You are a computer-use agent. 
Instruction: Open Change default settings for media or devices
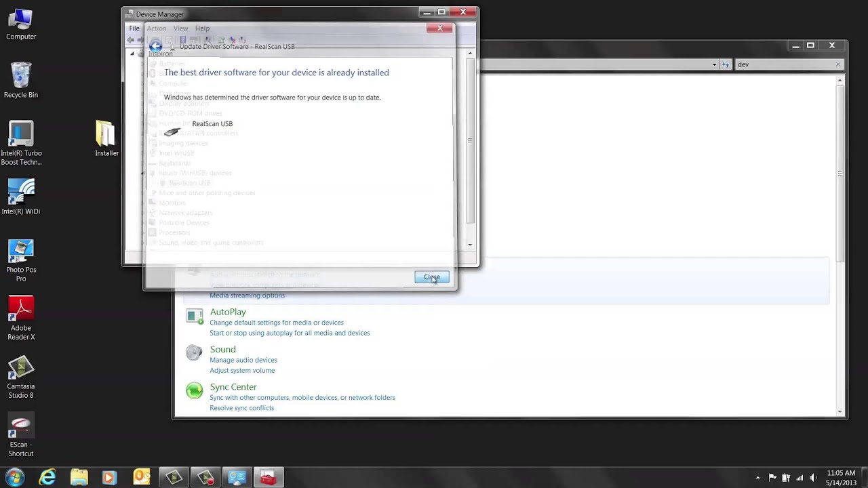point(277,323)
